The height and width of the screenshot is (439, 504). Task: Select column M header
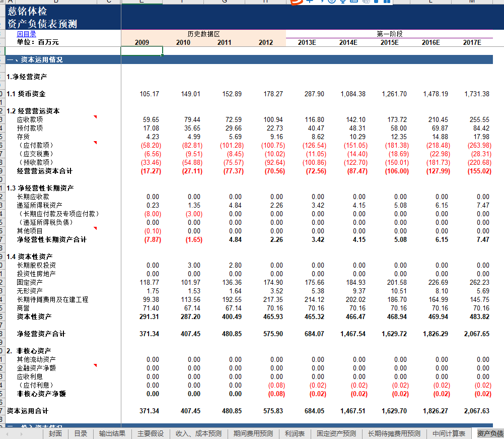(x=472, y=2)
